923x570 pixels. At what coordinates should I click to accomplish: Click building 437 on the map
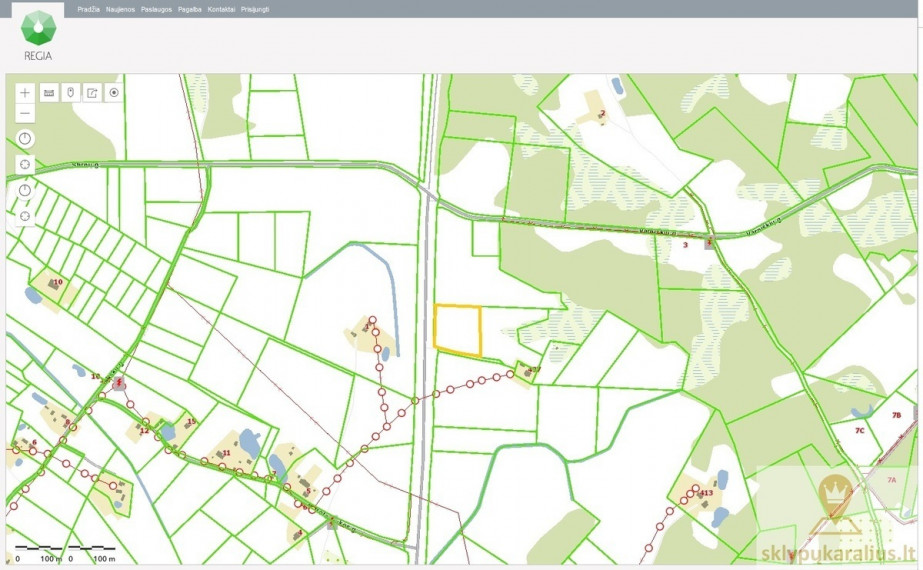click(534, 370)
